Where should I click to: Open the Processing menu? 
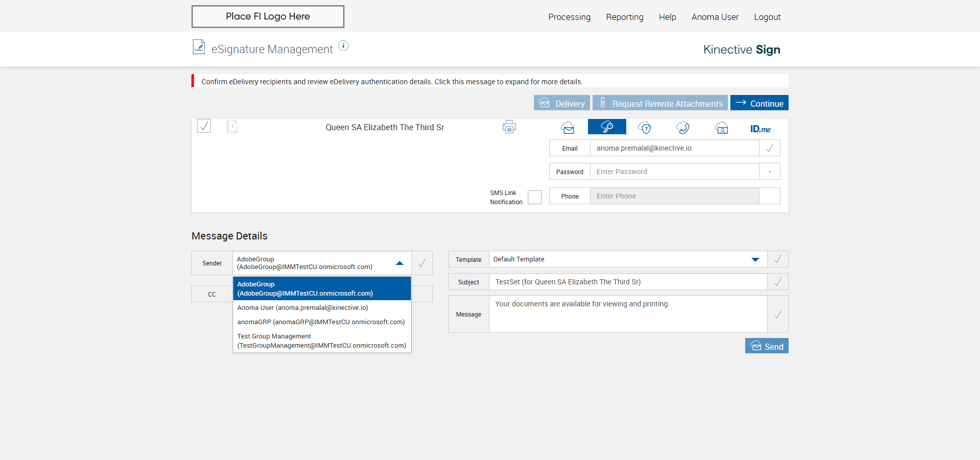[x=569, y=17]
